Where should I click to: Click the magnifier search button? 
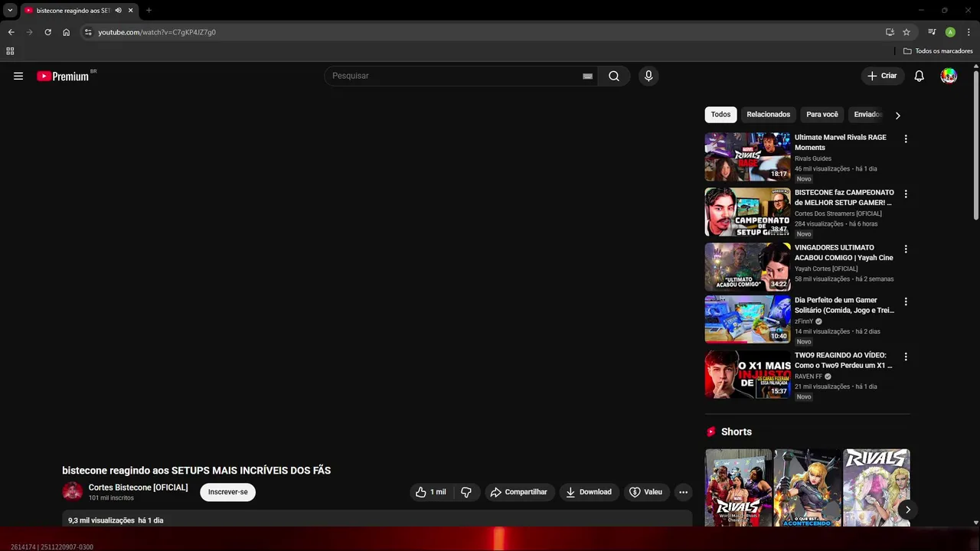click(614, 76)
